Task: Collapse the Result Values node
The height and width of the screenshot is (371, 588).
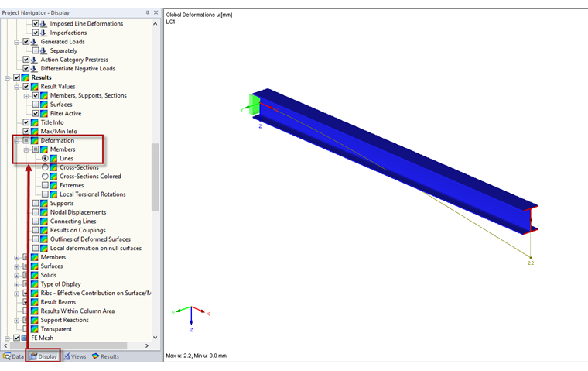Action: 17,87
